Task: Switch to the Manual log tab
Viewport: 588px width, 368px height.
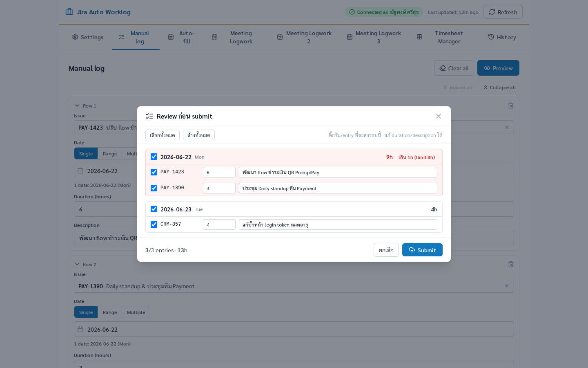Action: point(136,37)
